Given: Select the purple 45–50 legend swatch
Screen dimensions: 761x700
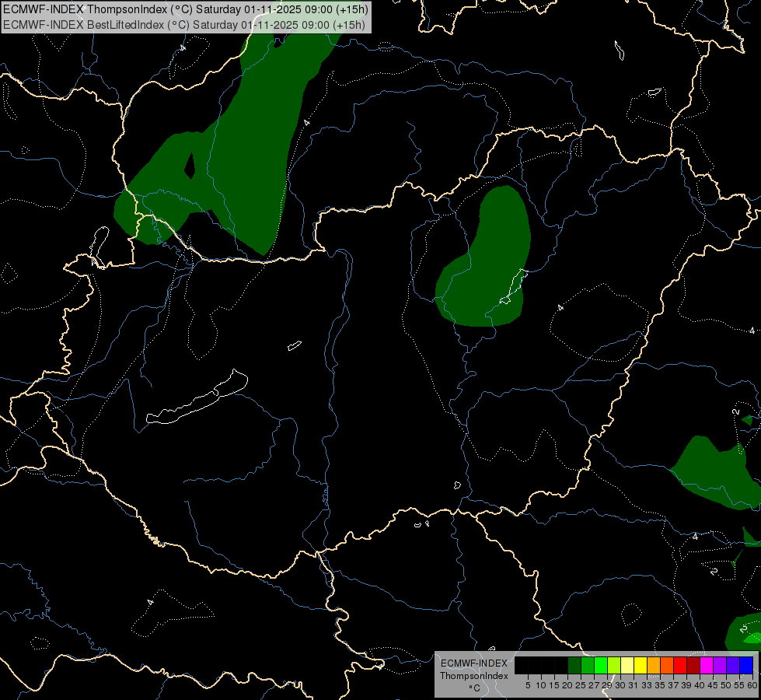Looking at the screenshot, I should click(x=720, y=666).
